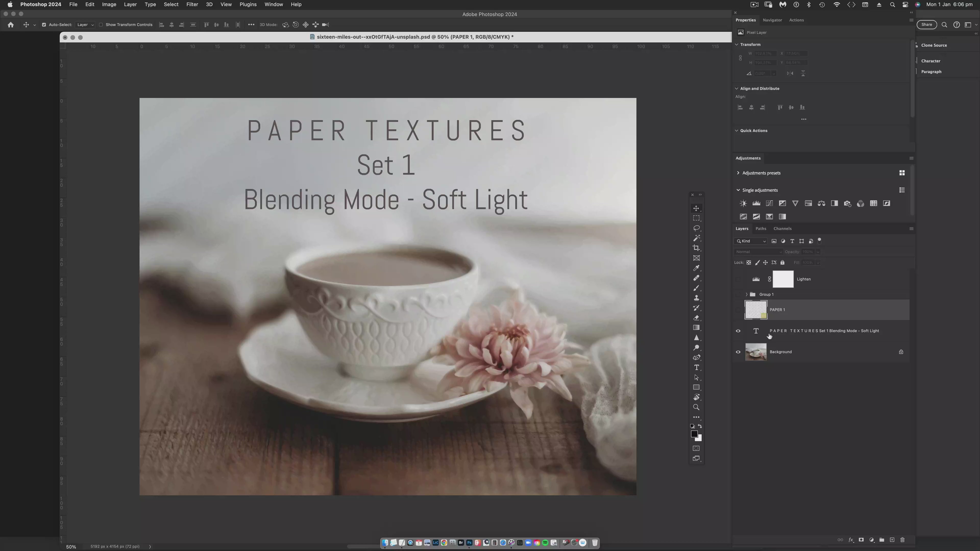
Task: Select the Horizontal Type tool
Action: pyautogui.click(x=696, y=368)
